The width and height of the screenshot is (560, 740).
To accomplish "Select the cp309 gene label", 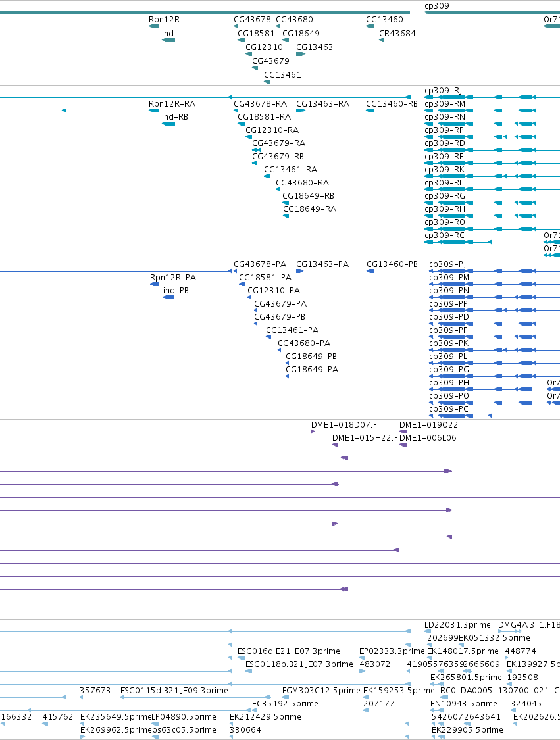I will (x=437, y=6).
